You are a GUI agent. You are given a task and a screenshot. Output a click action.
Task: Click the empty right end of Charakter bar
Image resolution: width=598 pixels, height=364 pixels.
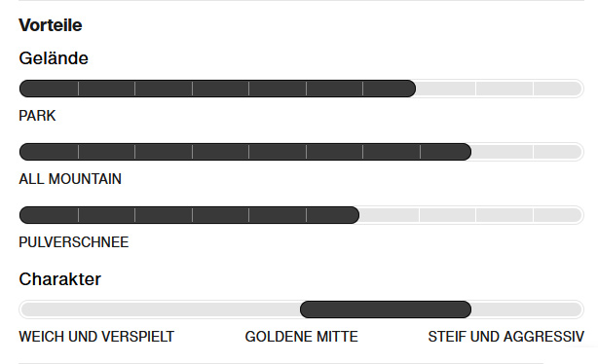pyautogui.click(x=528, y=309)
